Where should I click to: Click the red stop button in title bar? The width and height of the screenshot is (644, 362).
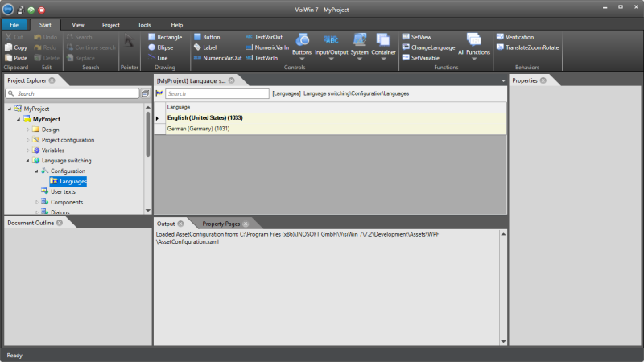point(42,10)
